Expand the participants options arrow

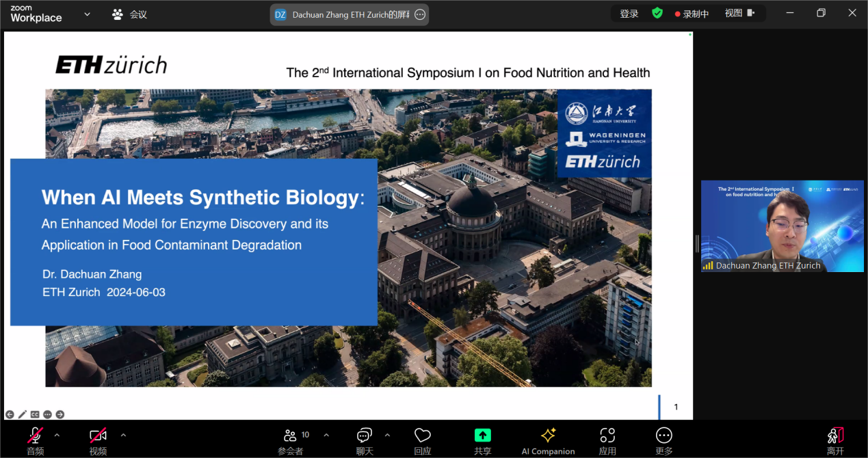tap(326, 435)
